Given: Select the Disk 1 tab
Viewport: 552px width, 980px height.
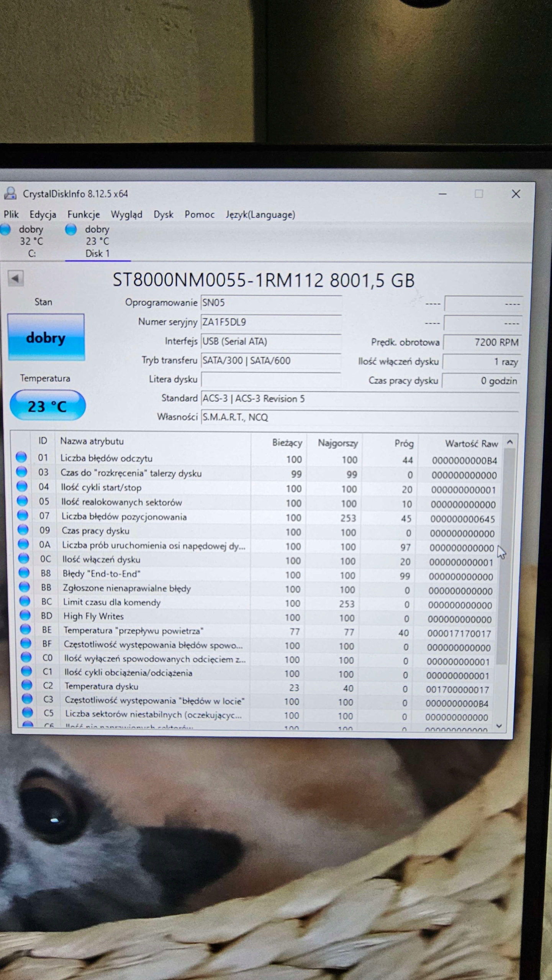Looking at the screenshot, I should [x=97, y=253].
